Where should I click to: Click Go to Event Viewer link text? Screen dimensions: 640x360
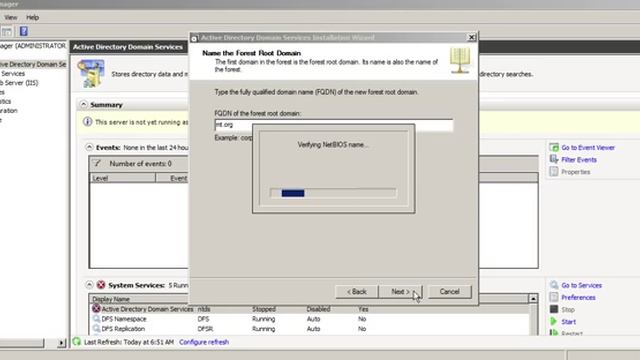tap(588, 148)
